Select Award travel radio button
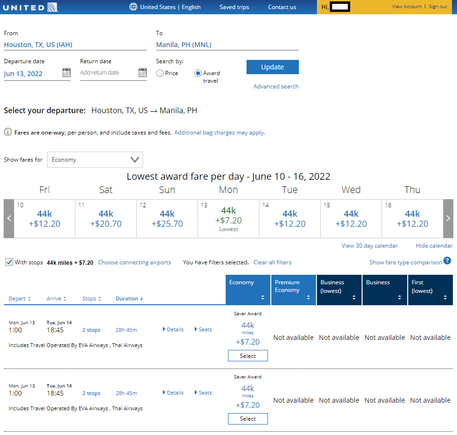 [198, 73]
